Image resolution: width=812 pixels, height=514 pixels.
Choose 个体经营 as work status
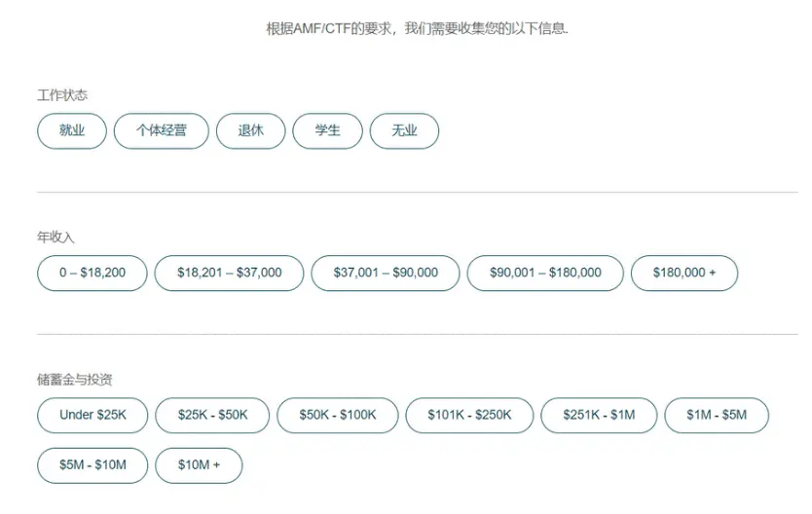[162, 130]
